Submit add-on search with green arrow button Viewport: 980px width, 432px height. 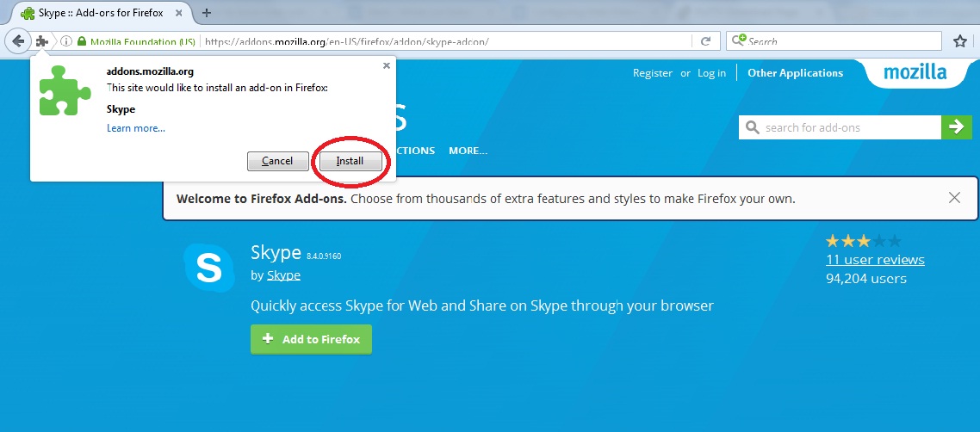[956, 127]
